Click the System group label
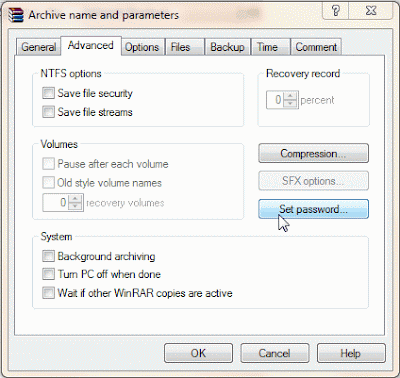 tap(56, 237)
